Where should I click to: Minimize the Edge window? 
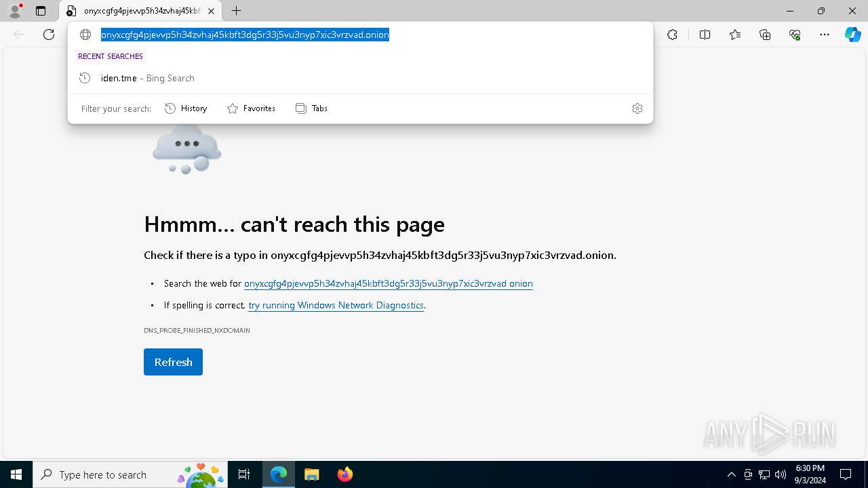[789, 11]
